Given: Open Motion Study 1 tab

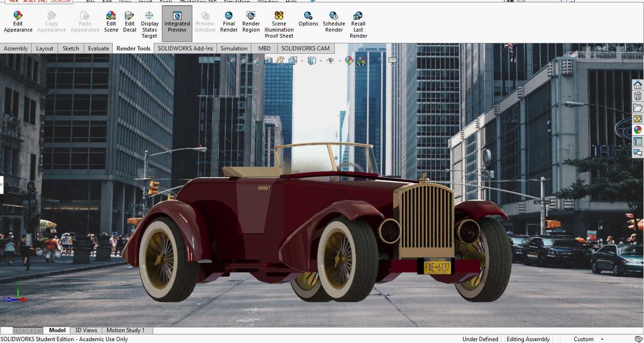Looking at the screenshot, I should coord(125,330).
